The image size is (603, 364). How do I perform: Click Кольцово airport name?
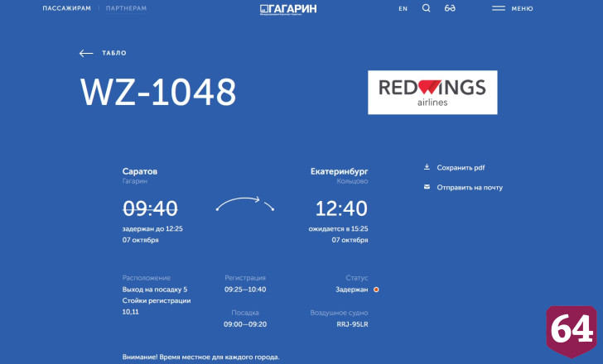point(352,181)
